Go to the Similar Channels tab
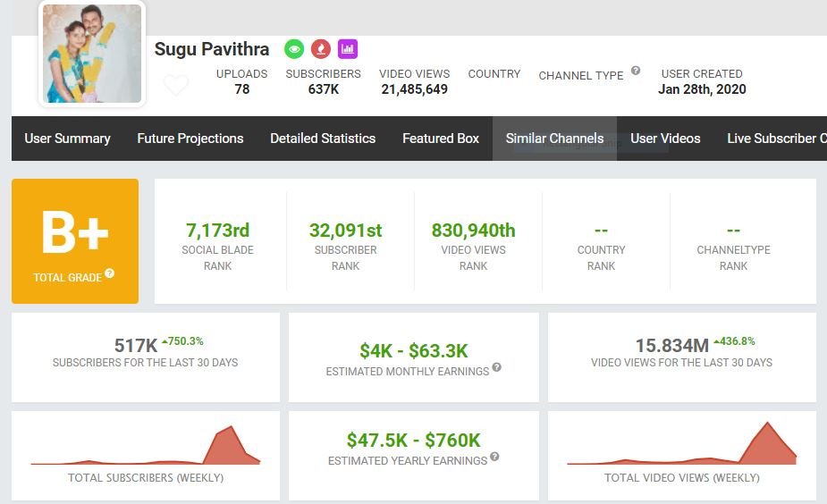The height and width of the screenshot is (504, 827). pos(554,139)
